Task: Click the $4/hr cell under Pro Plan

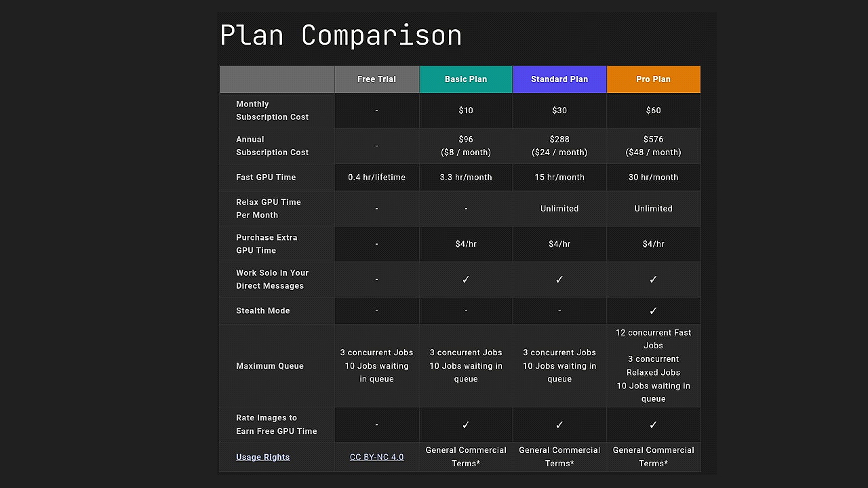Action: tap(653, 244)
